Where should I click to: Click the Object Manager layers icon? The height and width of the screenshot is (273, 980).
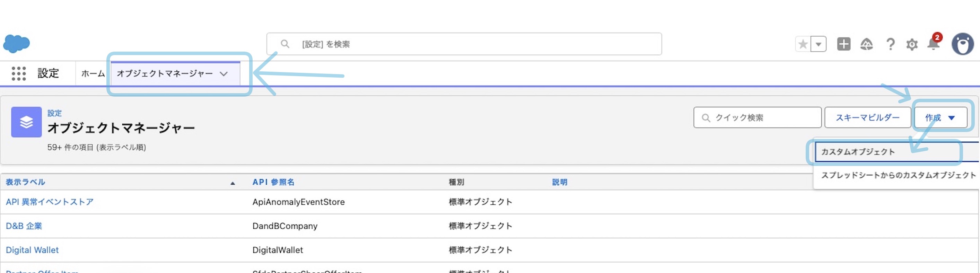(26, 122)
